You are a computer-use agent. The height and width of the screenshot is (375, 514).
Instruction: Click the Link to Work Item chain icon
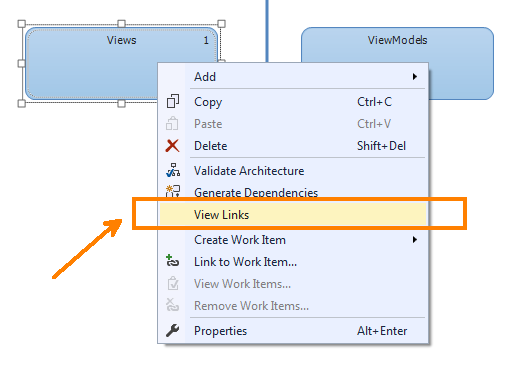pyautogui.click(x=172, y=261)
